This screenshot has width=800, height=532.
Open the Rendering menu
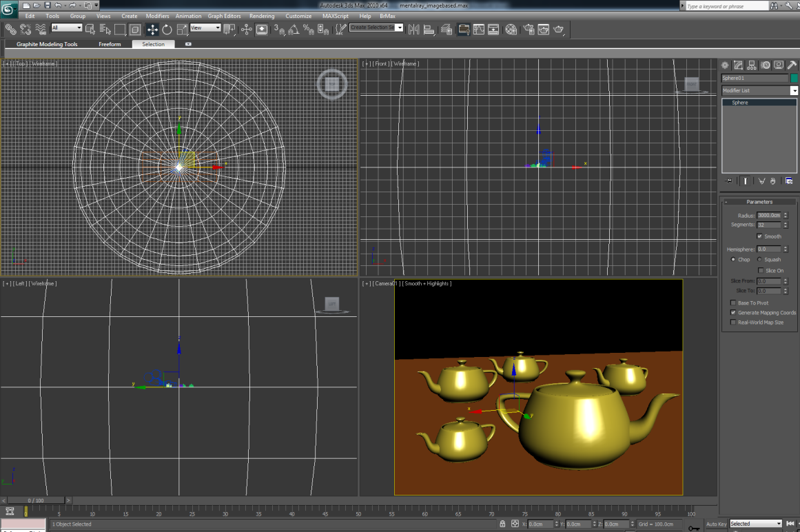[x=262, y=16]
